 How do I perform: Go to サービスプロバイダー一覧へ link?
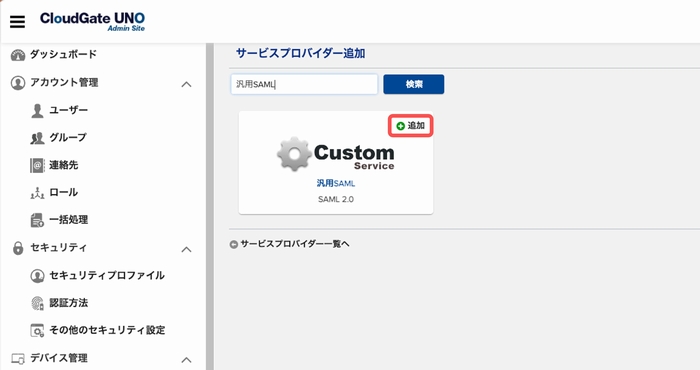[x=295, y=244]
